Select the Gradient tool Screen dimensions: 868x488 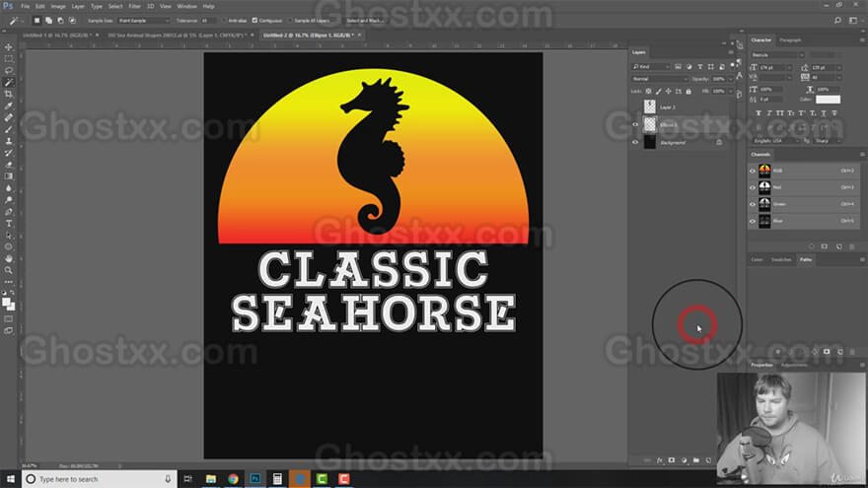click(x=8, y=175)
